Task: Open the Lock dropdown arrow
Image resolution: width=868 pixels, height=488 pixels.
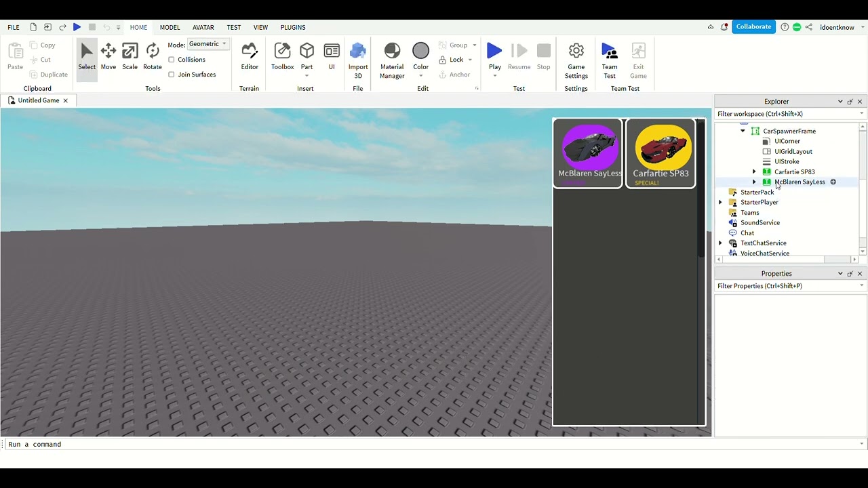Action: [470, 60]
